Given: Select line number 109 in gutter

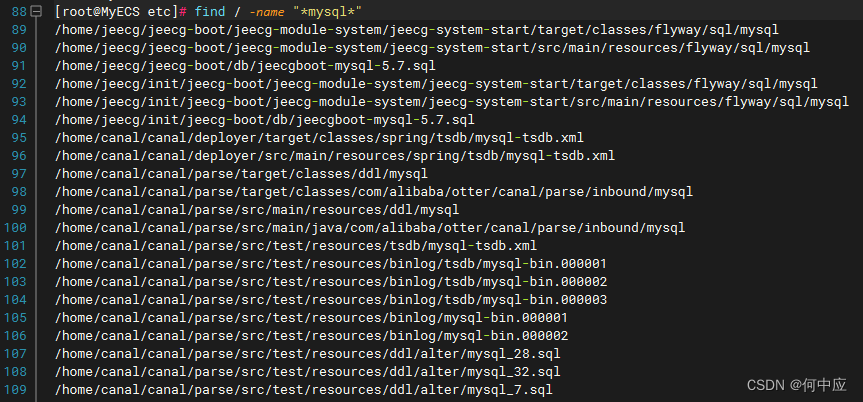Looking at the screenshot, I should [15, 390].
